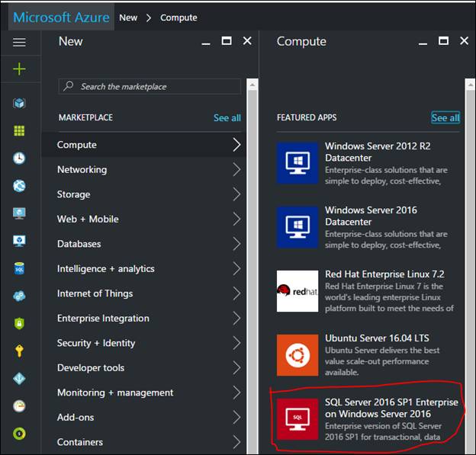Maximize the New blade
This screenshot has height=455, width=476.
click(x=227, y=40)
